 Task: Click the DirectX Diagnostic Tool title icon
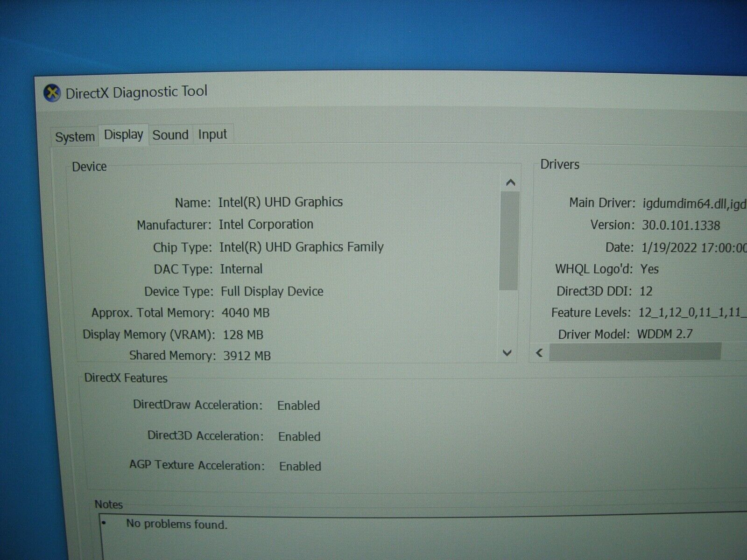point(52,93)
